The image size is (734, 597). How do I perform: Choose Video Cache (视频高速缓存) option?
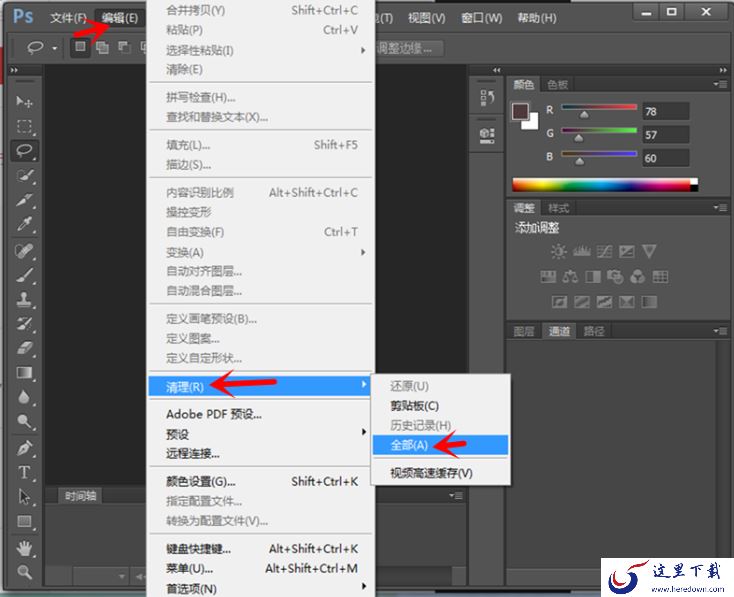[x=440, y=473]
